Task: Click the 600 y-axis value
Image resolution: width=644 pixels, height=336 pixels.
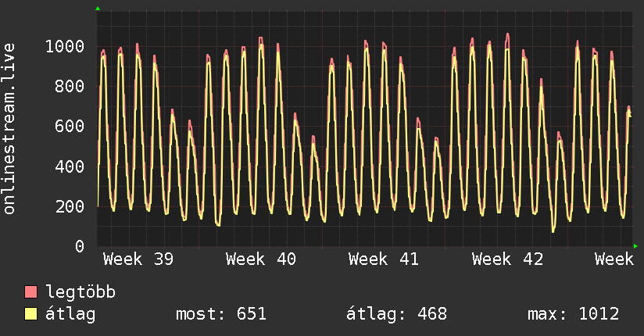Action: tap(70, 126)
